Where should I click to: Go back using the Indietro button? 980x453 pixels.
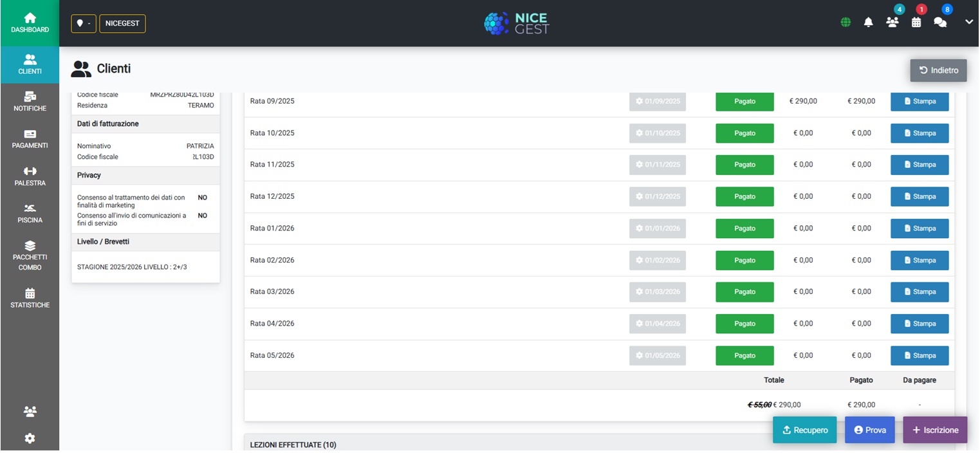coord(938,70)
